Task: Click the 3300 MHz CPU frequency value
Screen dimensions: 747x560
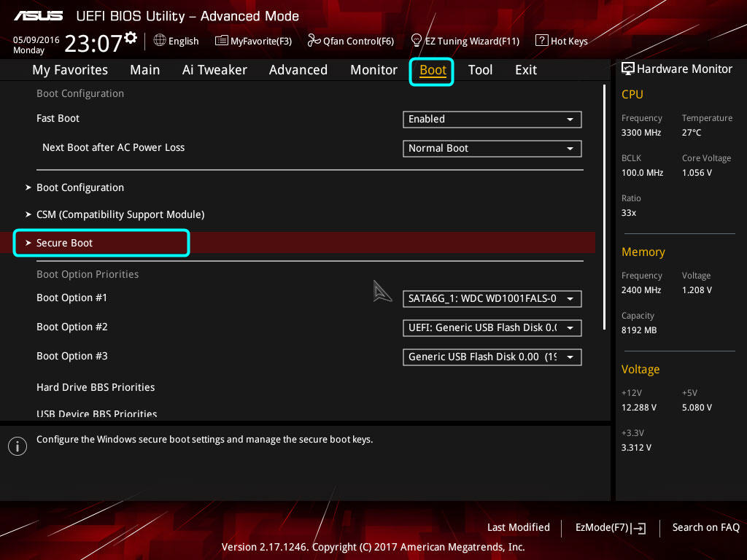Action: 641,133
